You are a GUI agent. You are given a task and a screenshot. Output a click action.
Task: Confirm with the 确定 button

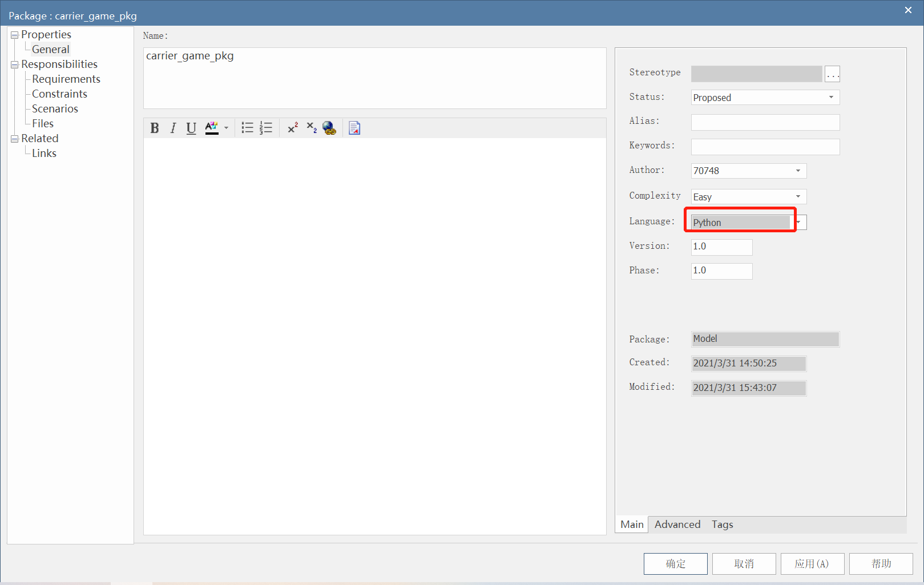point(676,564)
